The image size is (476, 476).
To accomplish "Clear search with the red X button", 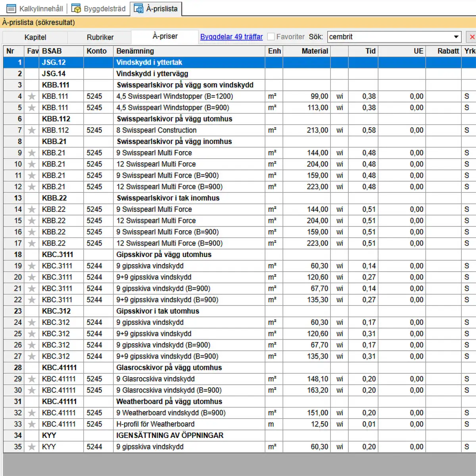I will 472,37.
